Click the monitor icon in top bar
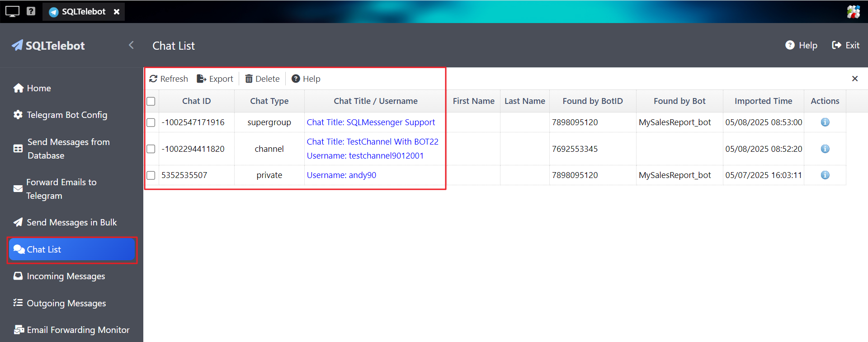 pos(12,11)
